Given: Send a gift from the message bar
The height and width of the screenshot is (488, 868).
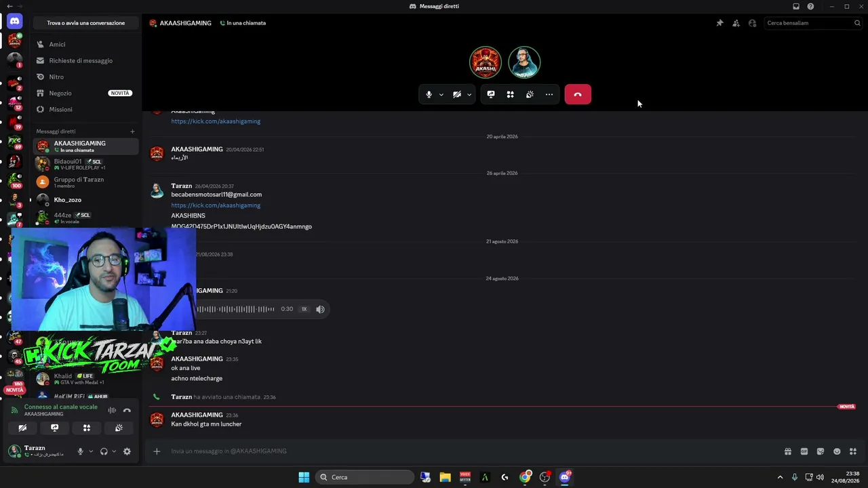Looking at the screenshot, I should click(x=788, y=451).
